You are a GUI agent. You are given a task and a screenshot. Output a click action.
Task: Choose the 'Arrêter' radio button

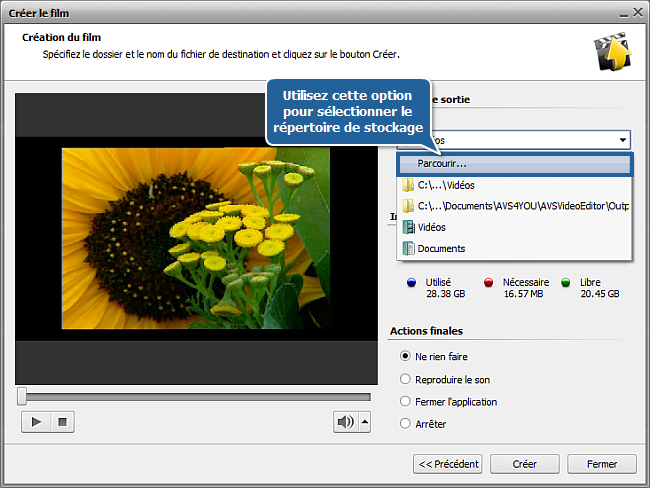coord(405,424)
